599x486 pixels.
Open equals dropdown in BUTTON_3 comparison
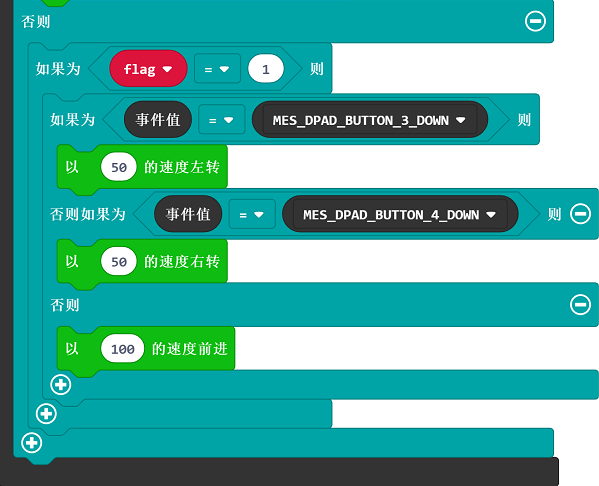pos(222,120)
